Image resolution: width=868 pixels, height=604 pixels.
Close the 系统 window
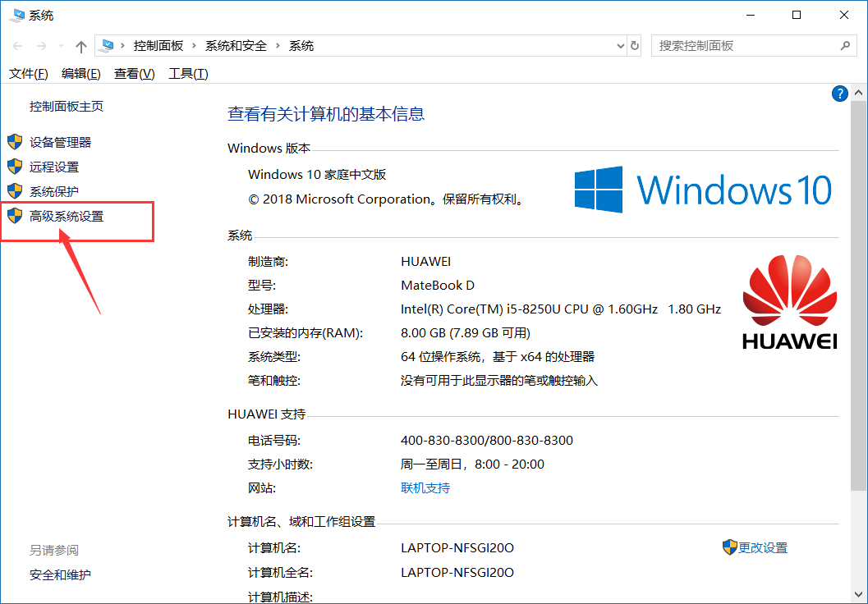click(x=843, y=15)
